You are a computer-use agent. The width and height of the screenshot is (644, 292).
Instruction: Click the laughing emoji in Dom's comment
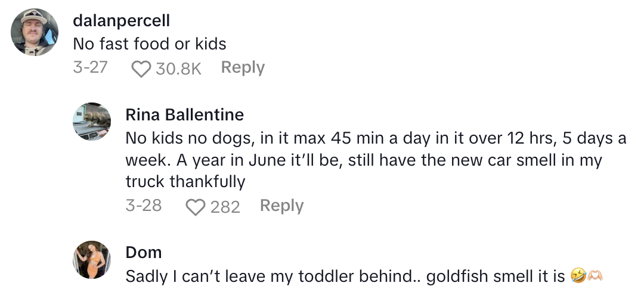tap(577, 277)
